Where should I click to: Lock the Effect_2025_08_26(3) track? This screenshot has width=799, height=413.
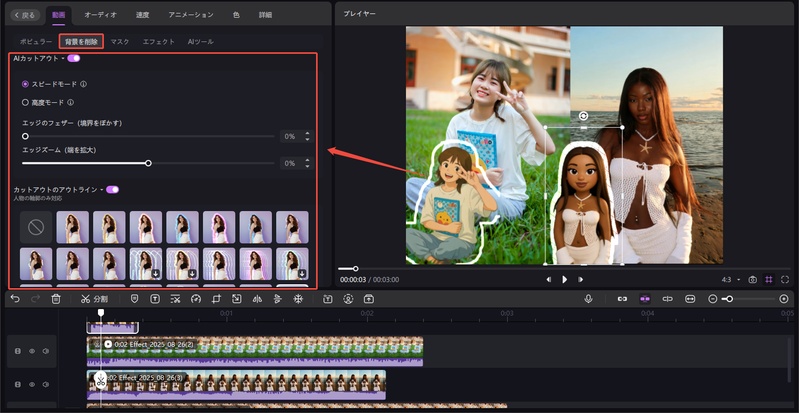tap(18, 384)
